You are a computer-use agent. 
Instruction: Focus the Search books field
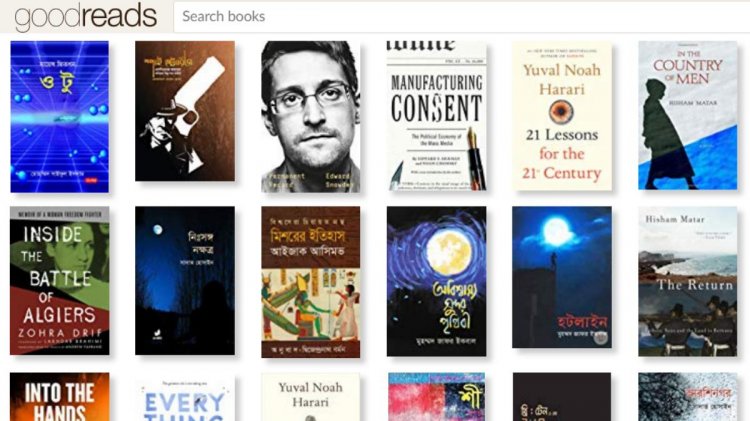pyautogui.click(x=462, y=17)
